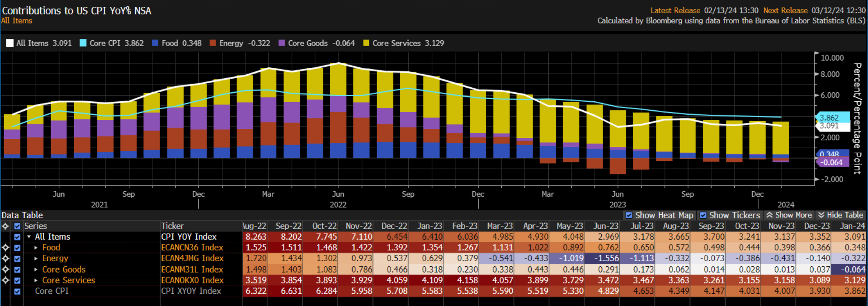Click the Core CPI cyan legend swatch
Image resolution: width=868 pixels, height=306 pixels.
[83, 43]
